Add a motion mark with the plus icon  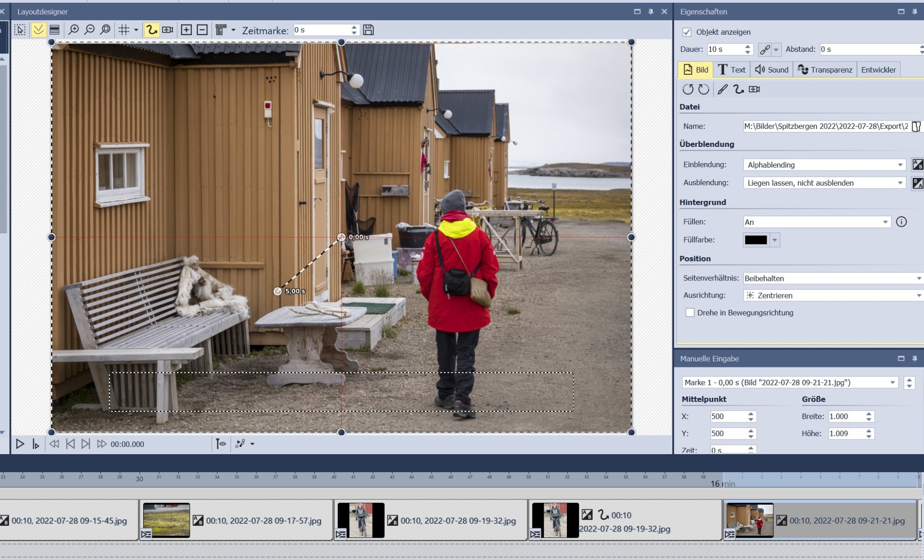[186, 30]
